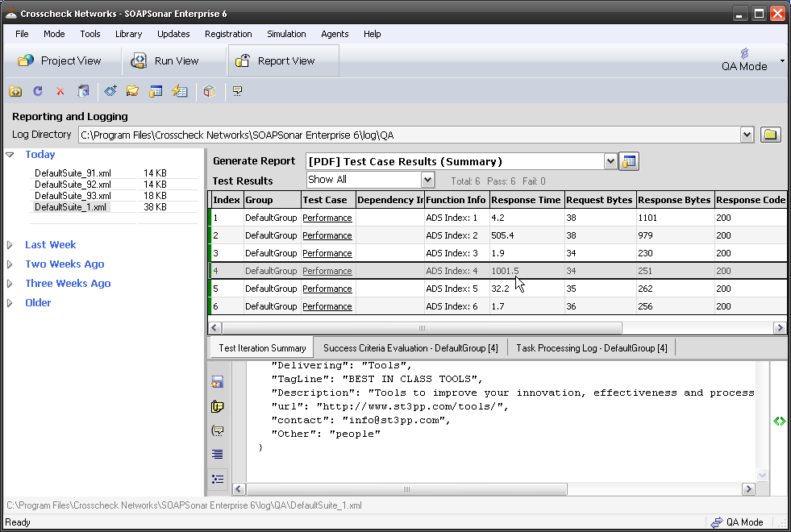Click the recycle bin toolbar icon
This screenshot has height=532, width=791.
(x=83, y=91)
